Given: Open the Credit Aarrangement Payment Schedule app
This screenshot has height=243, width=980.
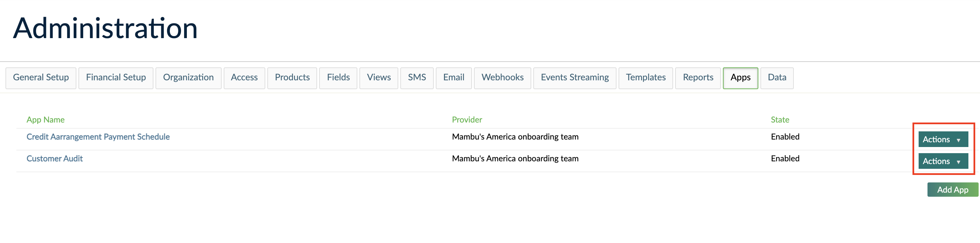Looking at the screenshot, I should click(x=98, y=137).
